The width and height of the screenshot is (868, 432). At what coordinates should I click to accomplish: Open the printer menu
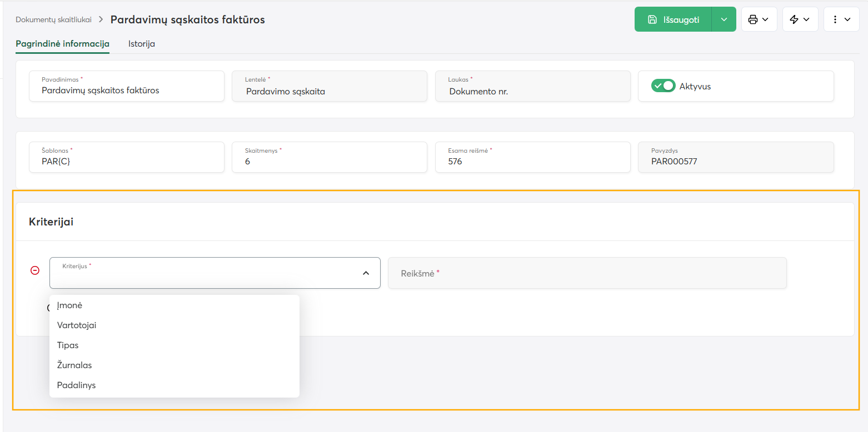[x=759, y=19]
